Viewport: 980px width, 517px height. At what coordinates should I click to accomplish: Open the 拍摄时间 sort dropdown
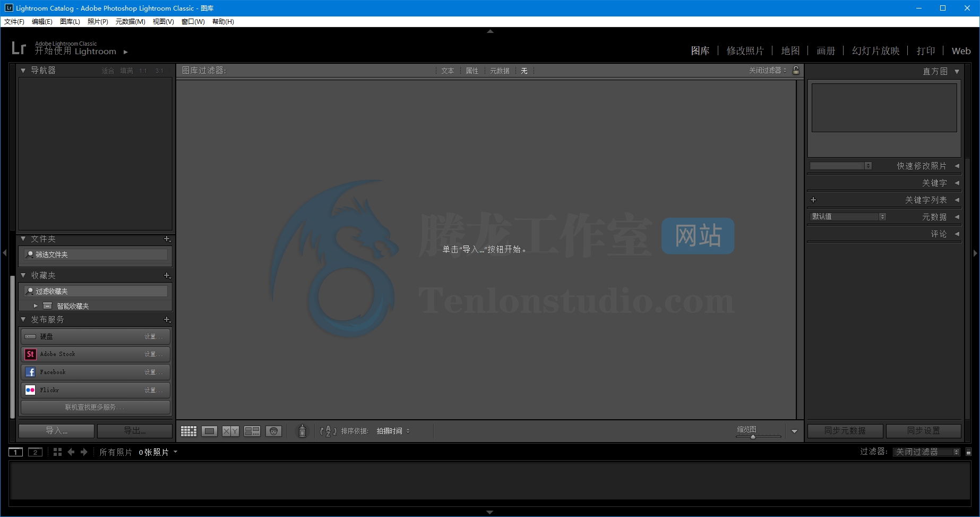393,431
